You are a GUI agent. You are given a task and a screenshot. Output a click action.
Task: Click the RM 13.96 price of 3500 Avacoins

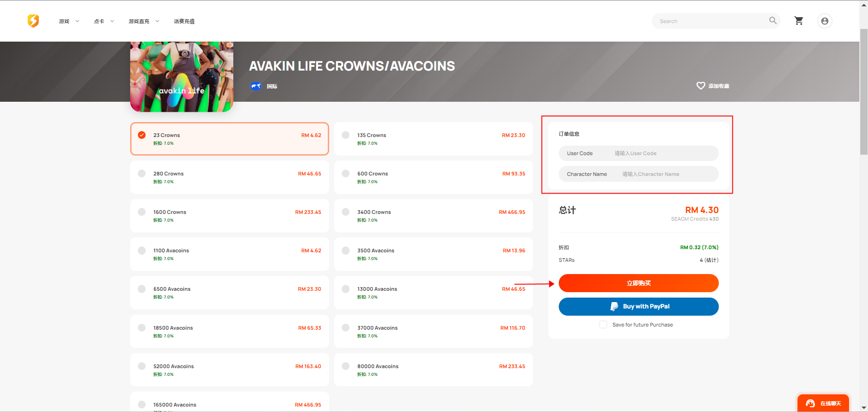click(514, 251)
